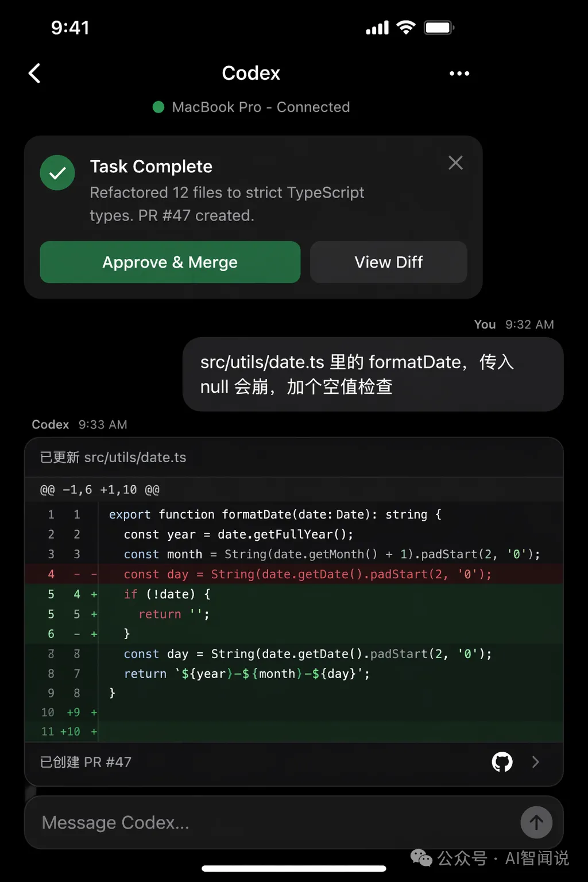Go back with the left chevron

click(x=34, y=73)
